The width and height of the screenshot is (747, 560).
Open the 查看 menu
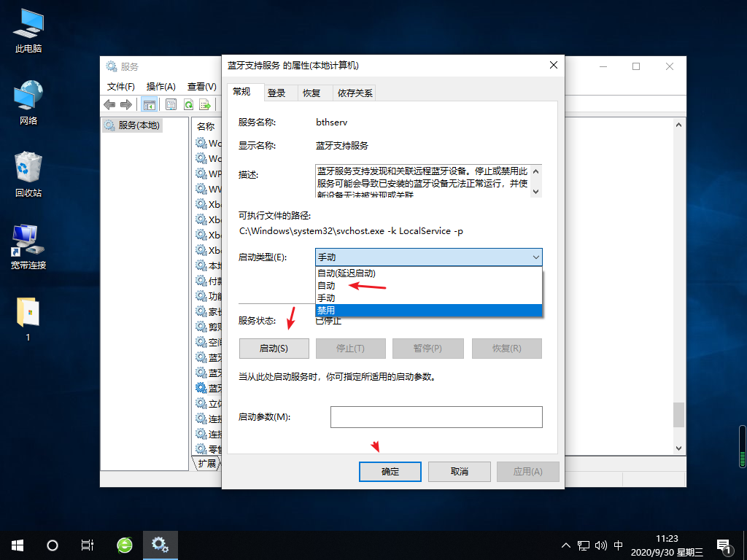click(x=203, y=86)
